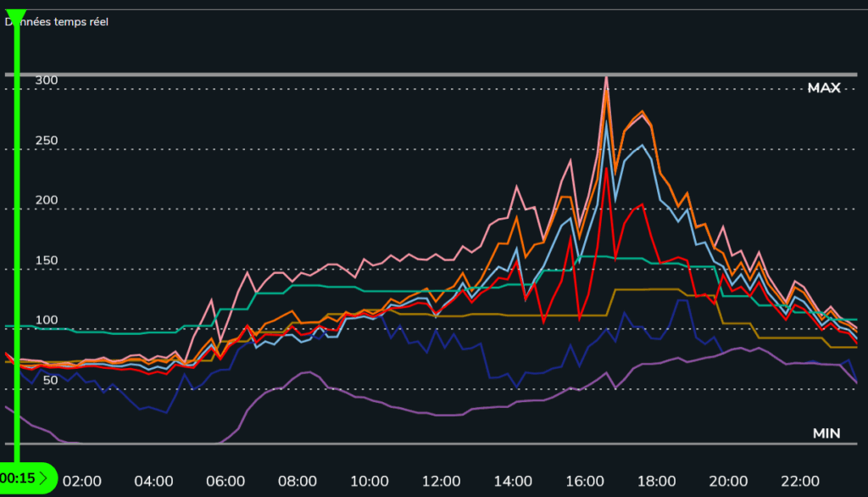Click the pink line's highest peak near 16:30
This screenshot has height=497, width=868.
(606, 78)
